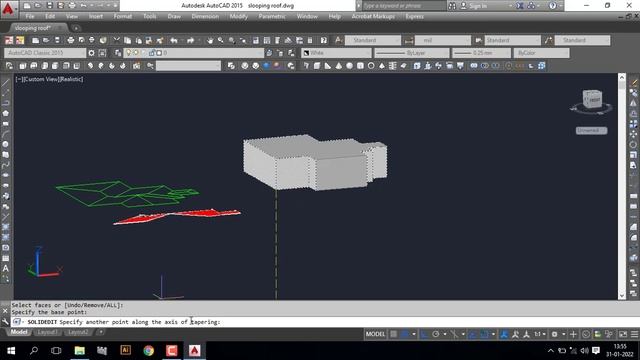Click the Undo arrow icon
The width and height of the screenshot is (640, 360).
pyautogui.click(x=174, y=40)
